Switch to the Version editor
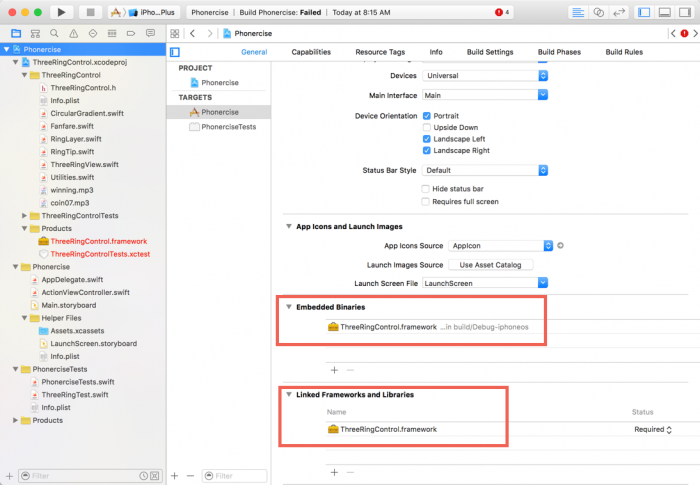 tap(619, 12)
